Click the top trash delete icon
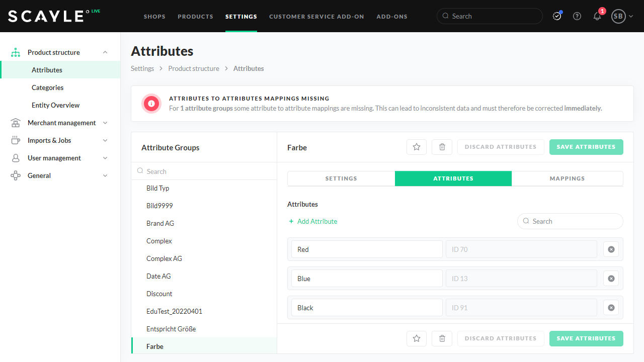The width and height of the screenshot is (644, 362). pyautogui.click(x=442, y=147)
